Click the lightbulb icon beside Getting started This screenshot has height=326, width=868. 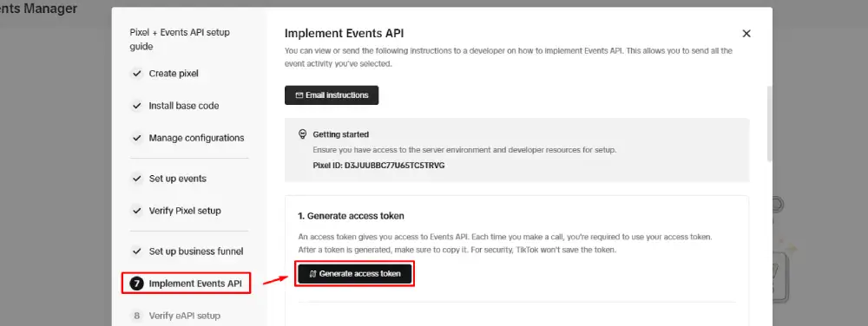(x=302, y=134)
